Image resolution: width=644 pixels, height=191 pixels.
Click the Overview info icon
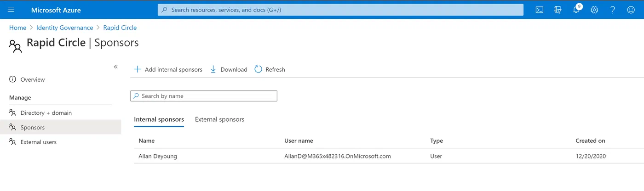pos(13,79)
